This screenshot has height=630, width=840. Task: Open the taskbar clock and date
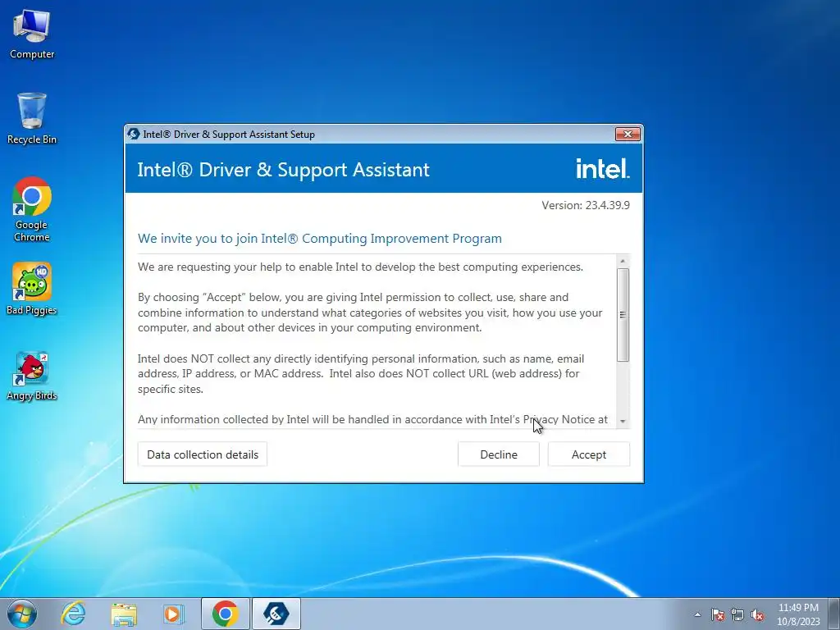coord(798,614)
